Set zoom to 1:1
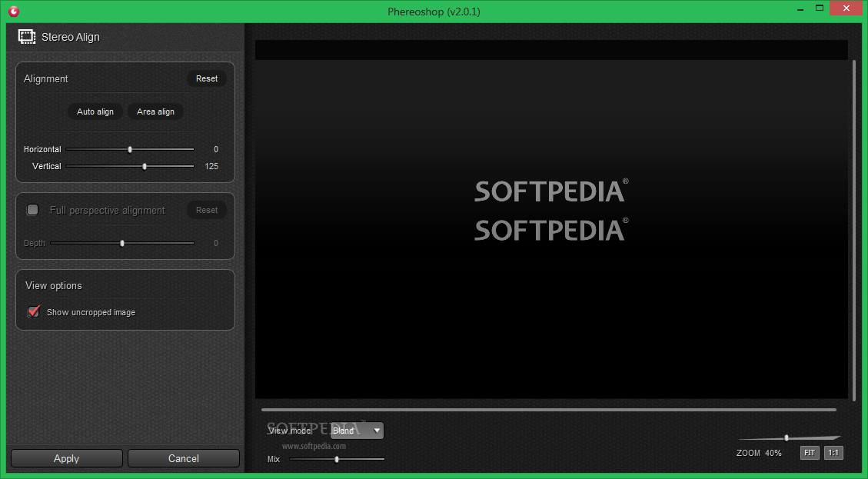This screenshot has height=479, width=868. [x=833, y=452]
